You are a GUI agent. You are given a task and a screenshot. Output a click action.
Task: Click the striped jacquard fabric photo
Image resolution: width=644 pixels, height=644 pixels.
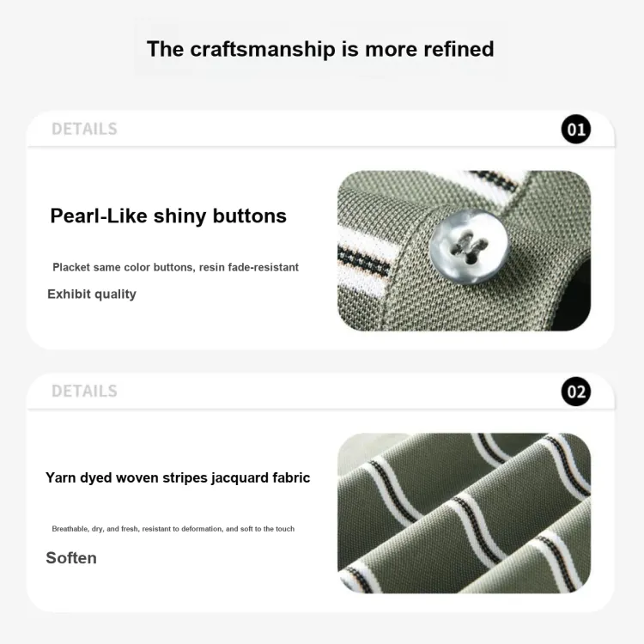[x=464, y=513]
